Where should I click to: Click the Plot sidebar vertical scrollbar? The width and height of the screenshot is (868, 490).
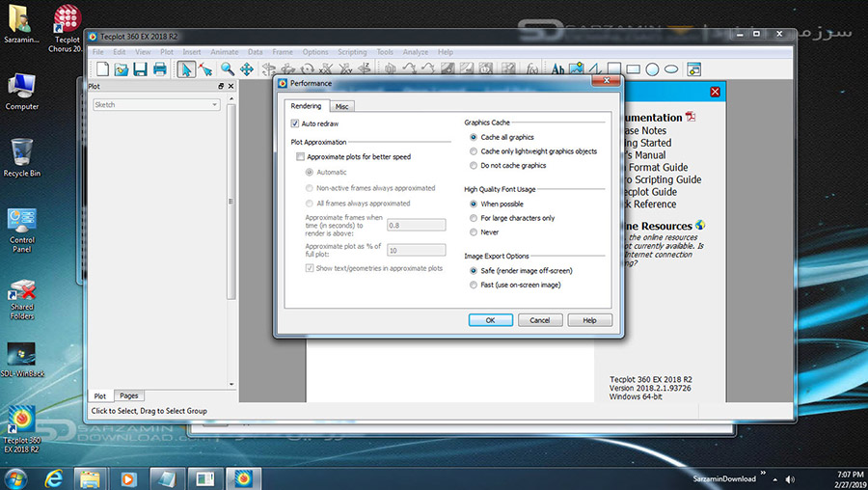tap(231, 203)
